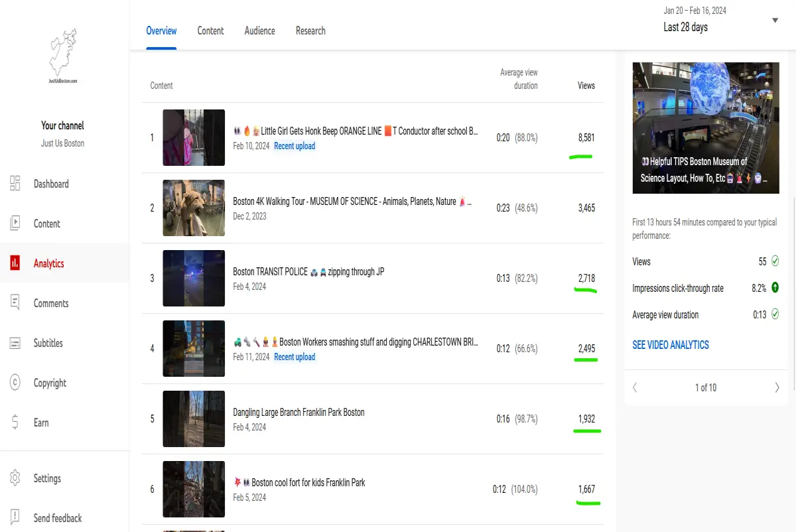Screen dimensions: 796x532
Task: Click the 2,718 views value
Action: click(x=586, y=279)
